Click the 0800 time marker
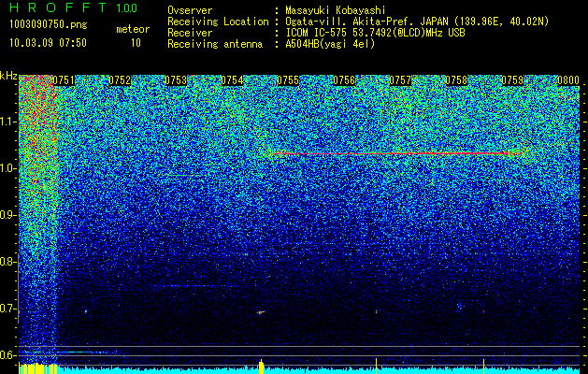 (x=568, y=80)
